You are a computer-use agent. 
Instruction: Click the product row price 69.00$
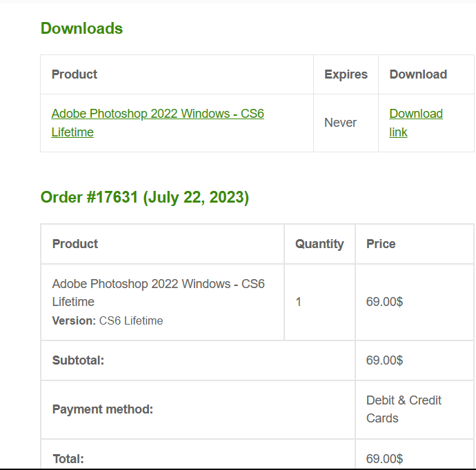tap(384, 302)
